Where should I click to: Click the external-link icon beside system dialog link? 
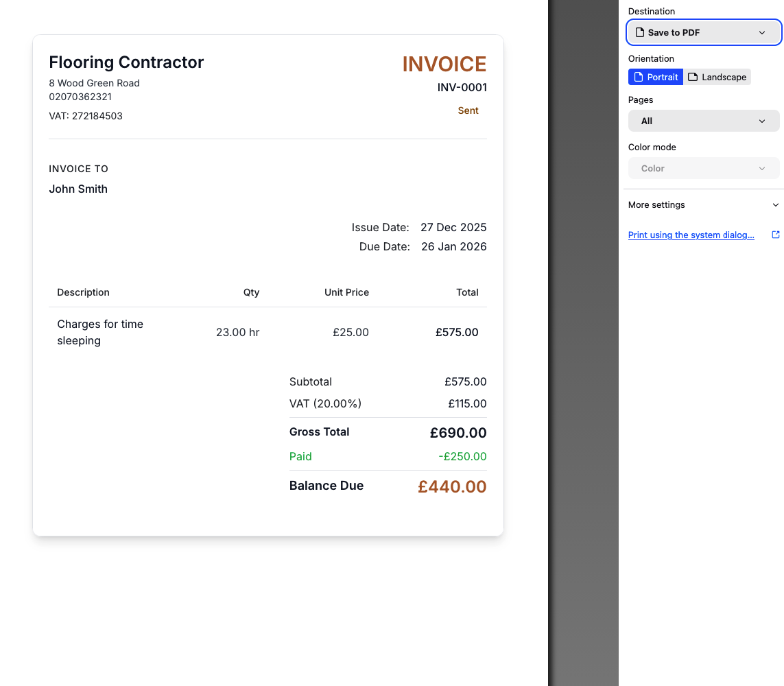[776, 234]
